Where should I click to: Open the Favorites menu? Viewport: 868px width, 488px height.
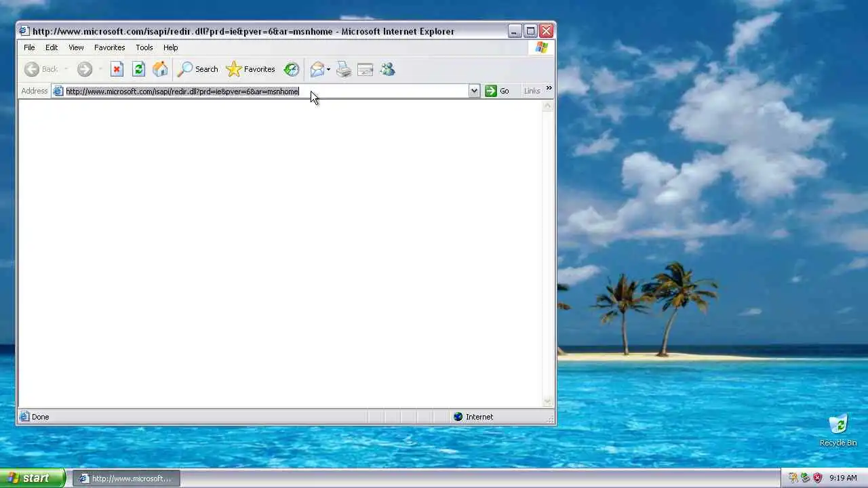109,47
